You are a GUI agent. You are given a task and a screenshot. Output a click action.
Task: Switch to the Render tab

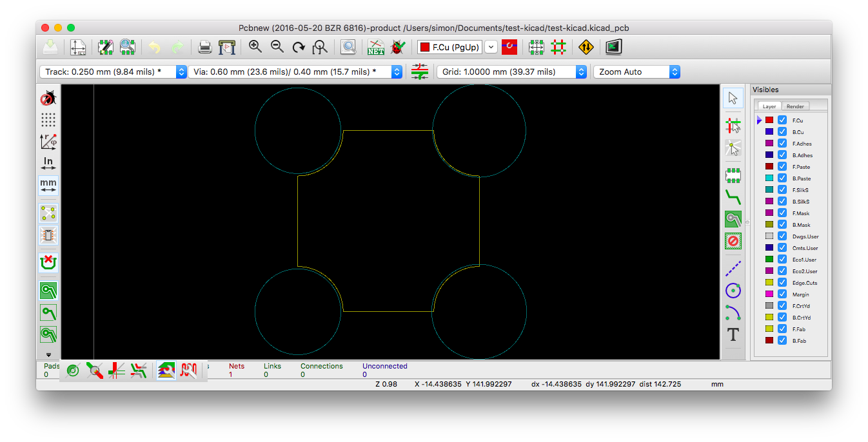click(x=795, y=106)
